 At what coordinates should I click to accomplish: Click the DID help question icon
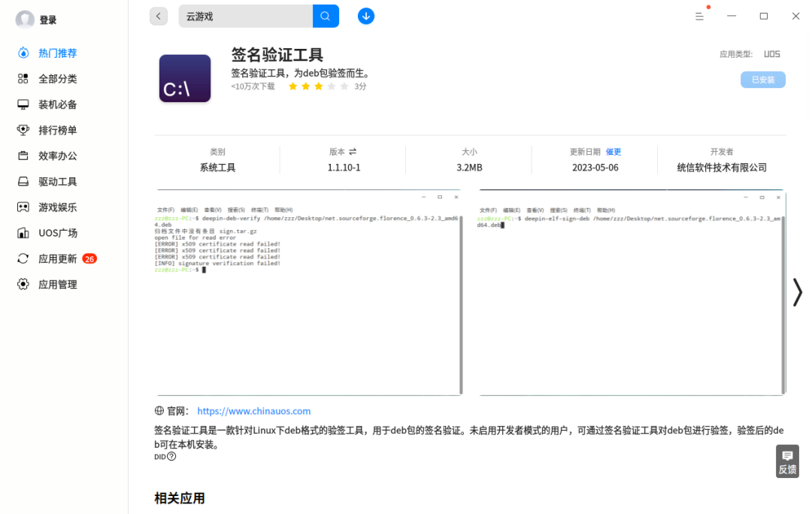tap(171, 457)
